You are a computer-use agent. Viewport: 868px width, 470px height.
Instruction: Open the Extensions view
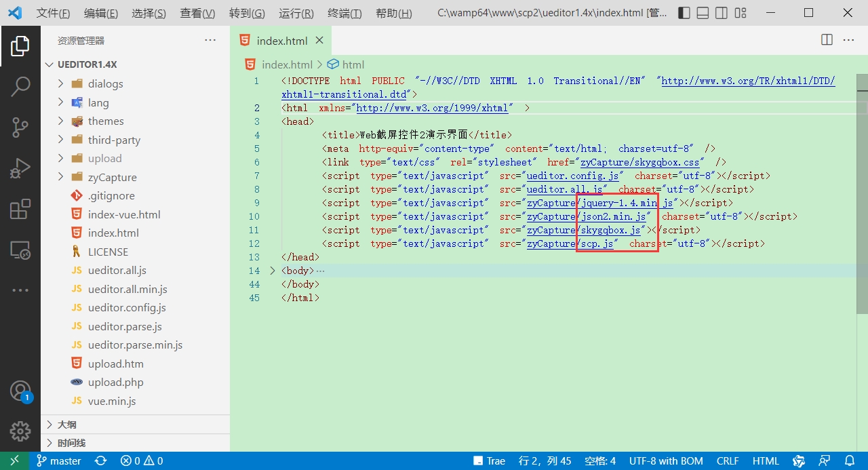(20, 209)
